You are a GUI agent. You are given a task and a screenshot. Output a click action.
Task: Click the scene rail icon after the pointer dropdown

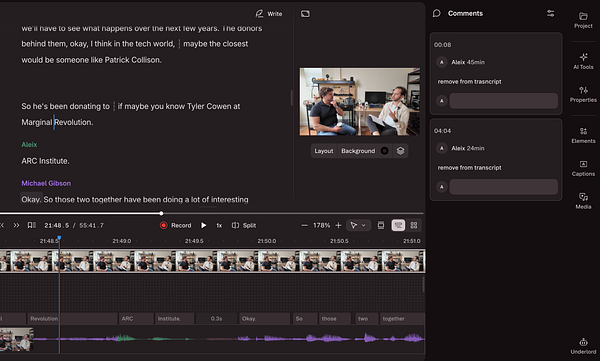pos(381,225)
